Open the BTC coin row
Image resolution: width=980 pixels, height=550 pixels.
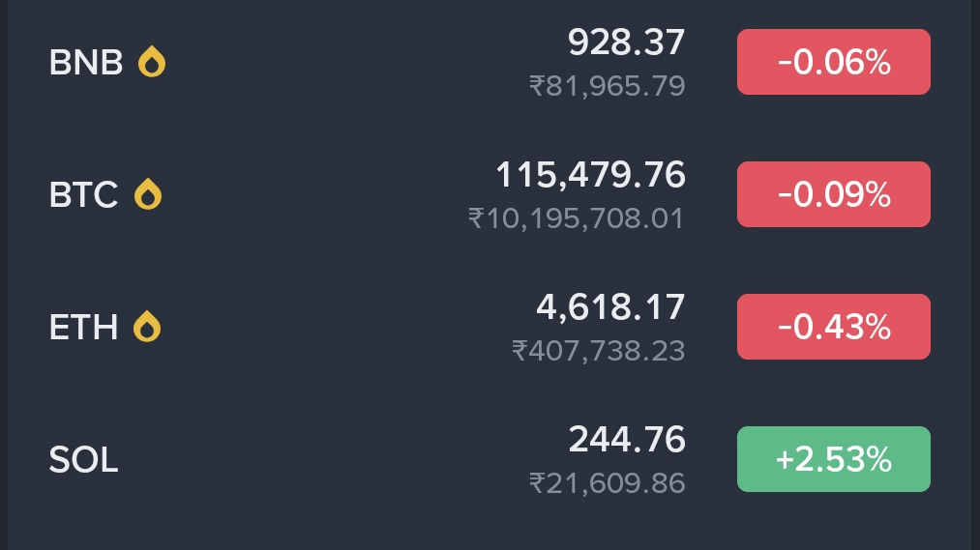(x=490, y=194)
